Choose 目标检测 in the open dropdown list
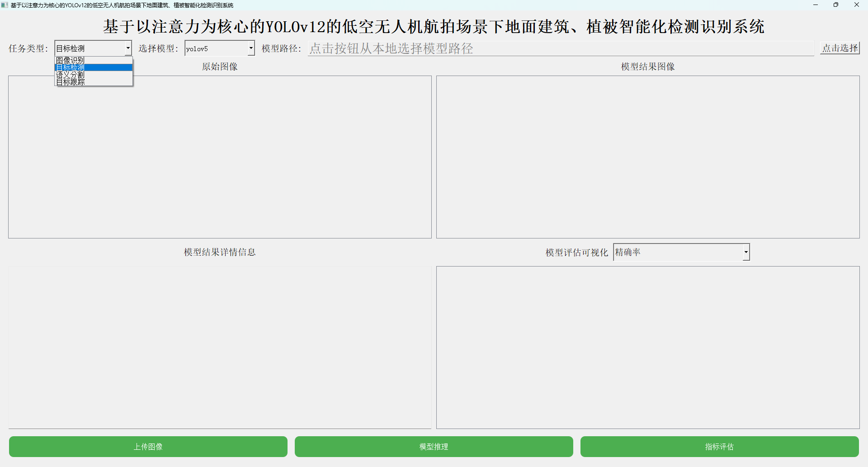This screenshot has height=467, width=868. click(x=94, y=67)
